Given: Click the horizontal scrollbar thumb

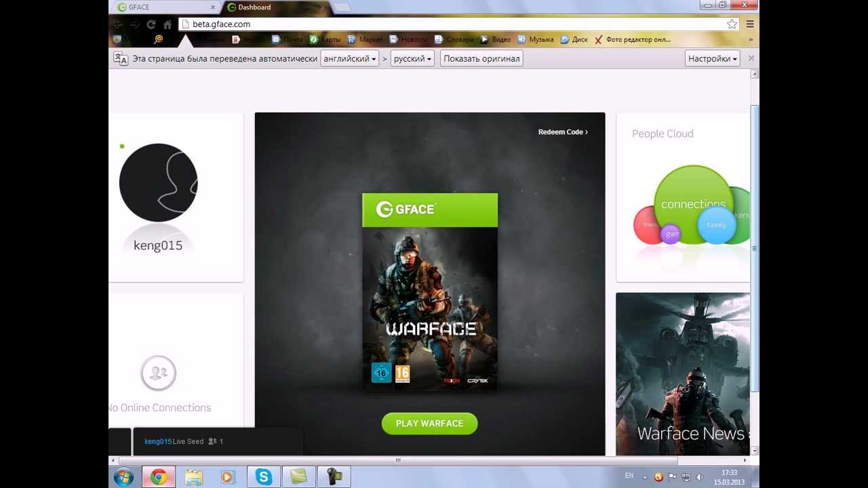Looking at the screenshot, I should 397,460.
